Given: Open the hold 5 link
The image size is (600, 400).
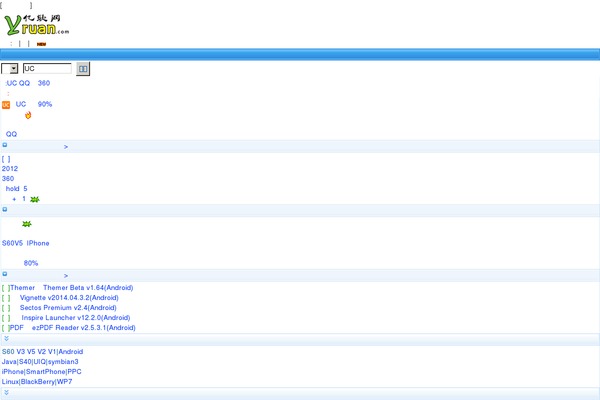Looking at the screenshot, I should (16, 188).
